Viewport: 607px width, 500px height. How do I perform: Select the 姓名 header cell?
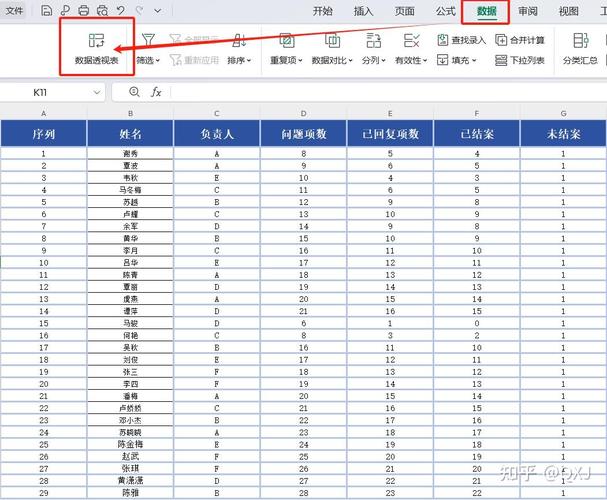pos(130,133)
